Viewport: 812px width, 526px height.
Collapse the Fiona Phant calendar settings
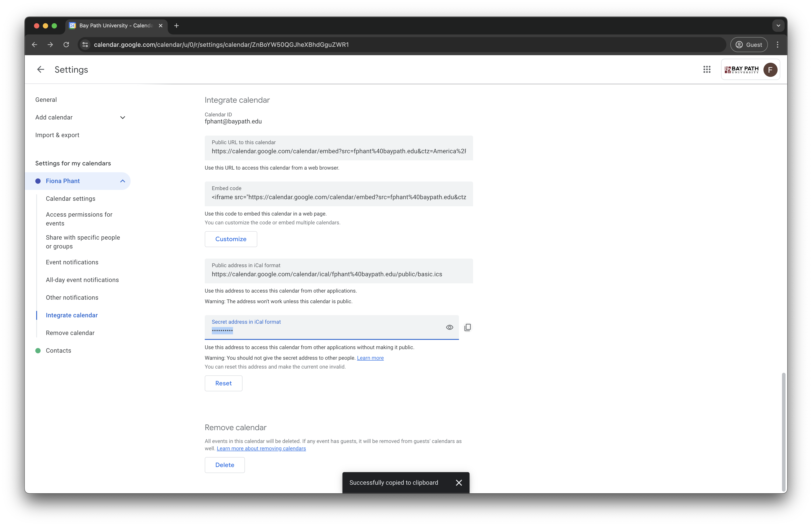(x=122, y=181)
